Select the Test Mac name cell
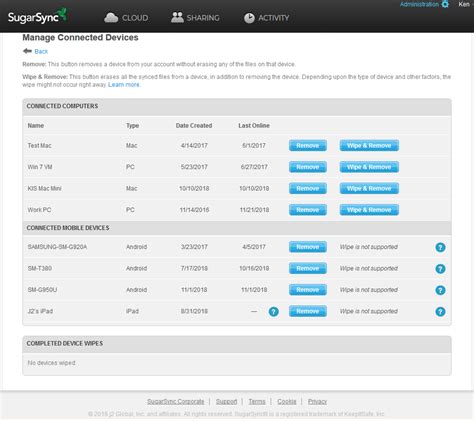The image size is (474, 421). click(x=39, y=146)
